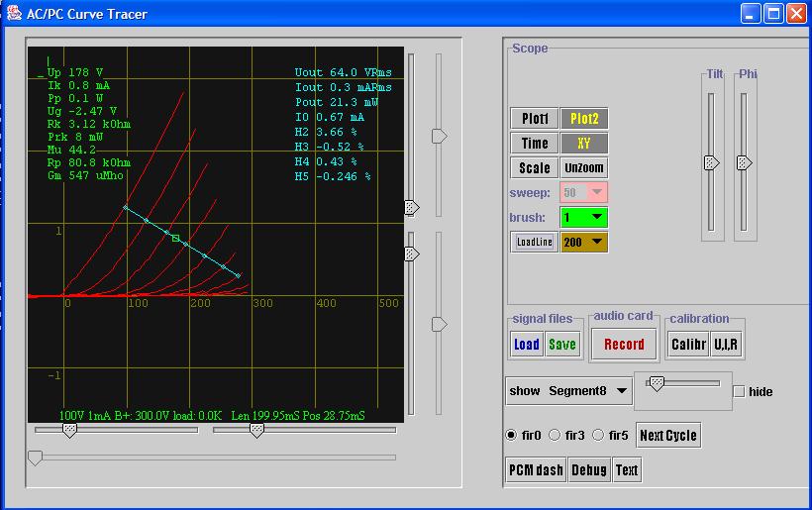Select the Plot1 button

pyautogui.click(x=535, y=119)
